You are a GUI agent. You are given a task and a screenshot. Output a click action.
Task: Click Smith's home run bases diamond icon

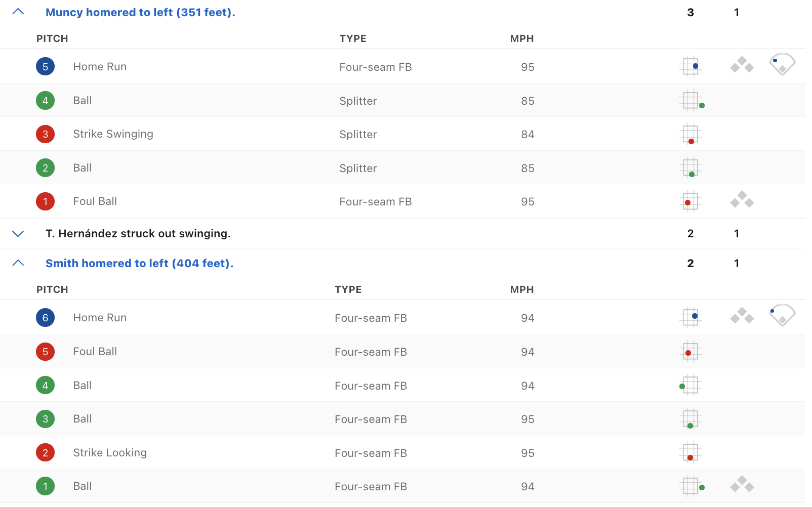pyautogui.click(x=742, y=316)
